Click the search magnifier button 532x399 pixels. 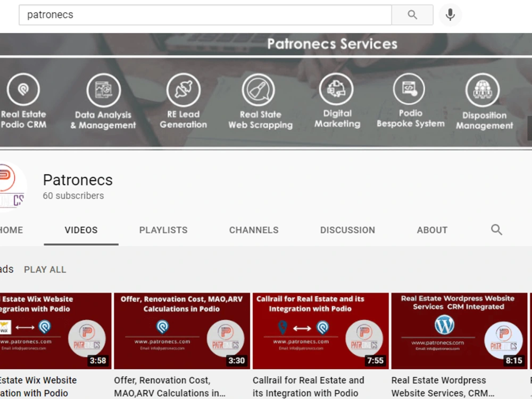[412, 15]
